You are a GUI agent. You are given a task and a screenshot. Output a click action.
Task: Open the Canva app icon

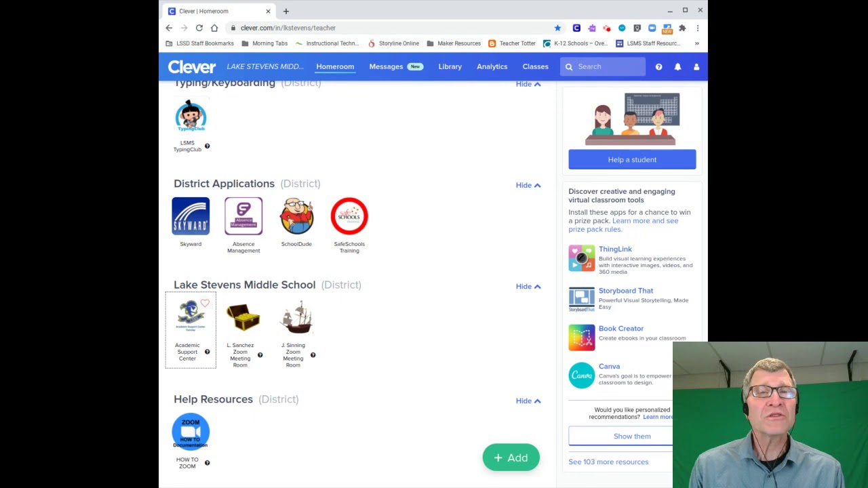(582, 375)
